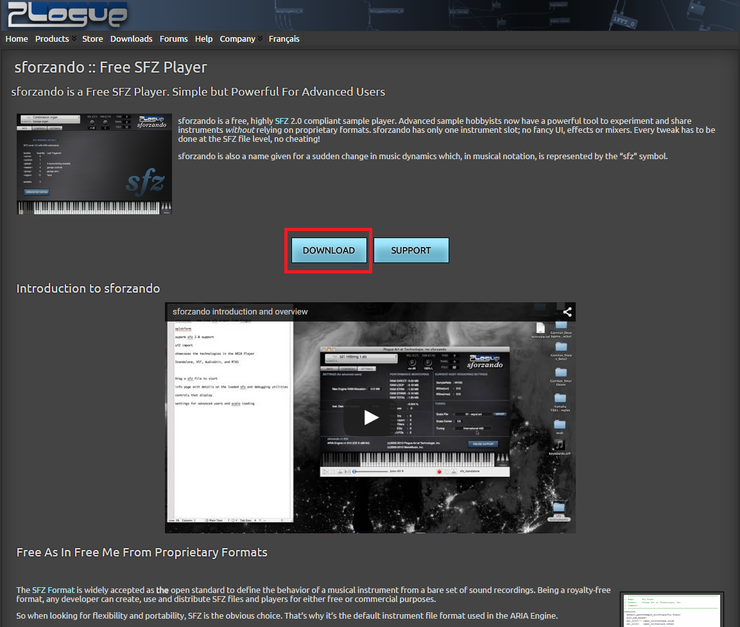Click the Plogue logo
Viewport: 740px width, 627px height.
pos(67,14)
